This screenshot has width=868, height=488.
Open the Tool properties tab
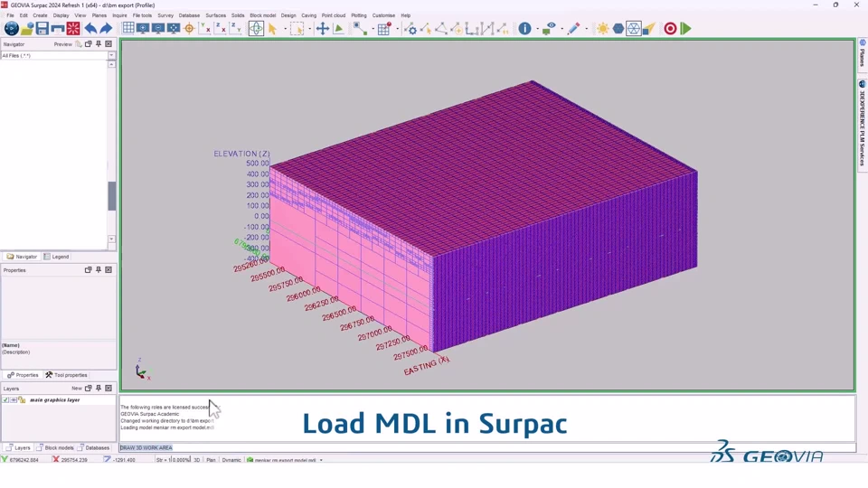[x=66, y=375]
